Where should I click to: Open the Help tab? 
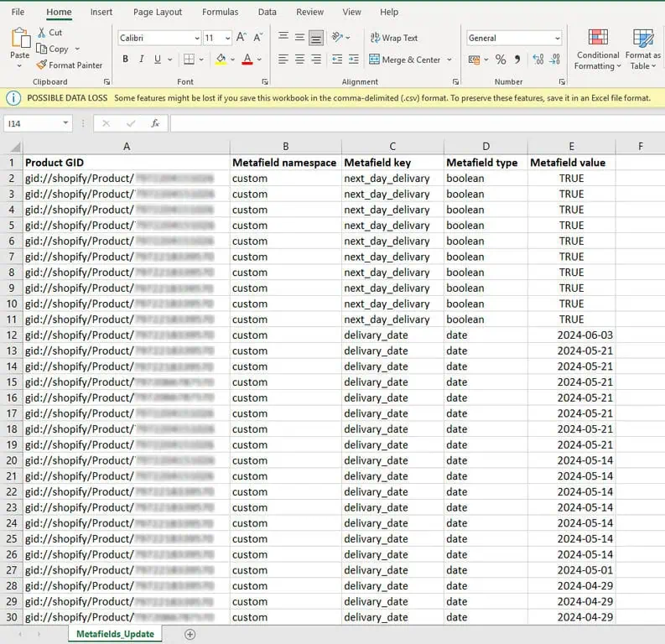tap(389, 12)
